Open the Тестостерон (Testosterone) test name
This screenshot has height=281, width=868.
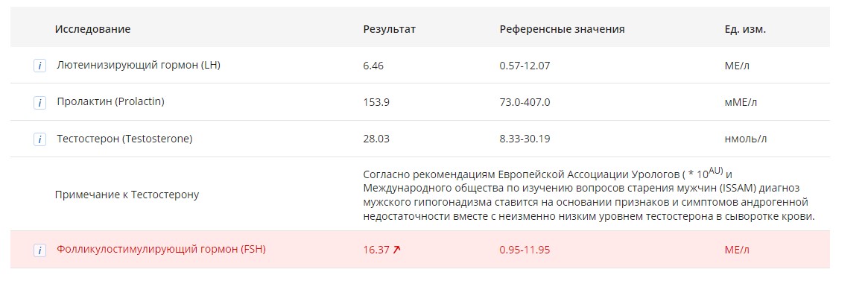pos(124,139)
